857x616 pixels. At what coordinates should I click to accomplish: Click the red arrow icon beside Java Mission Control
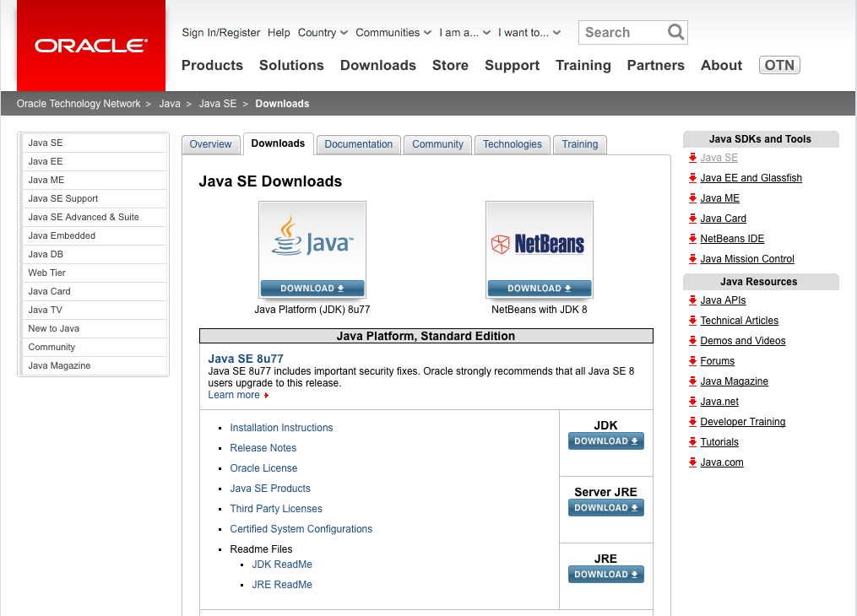[x=692, y=259]
